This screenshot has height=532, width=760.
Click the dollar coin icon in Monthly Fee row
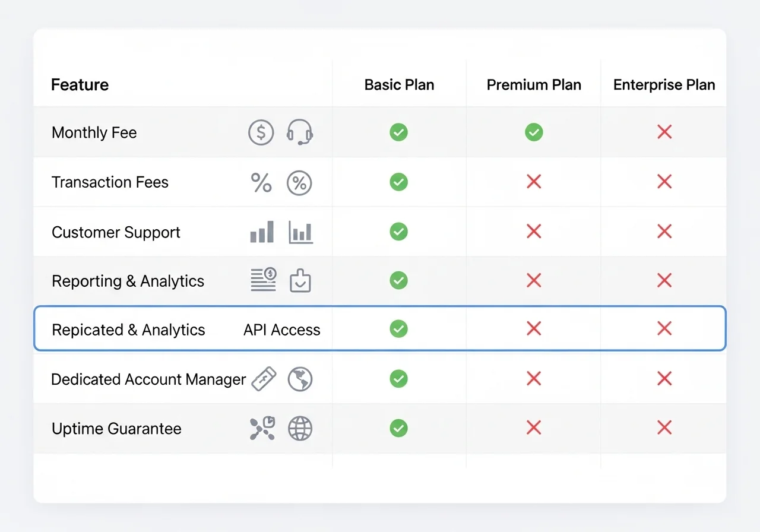click(x=261, y=132)
